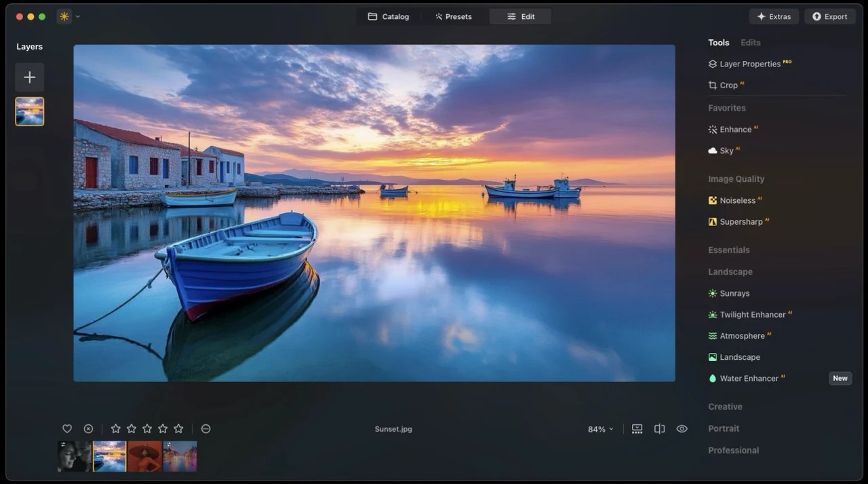
Task: Open the Extras panel
Action: pyautogui.click(x=774, y=16)
